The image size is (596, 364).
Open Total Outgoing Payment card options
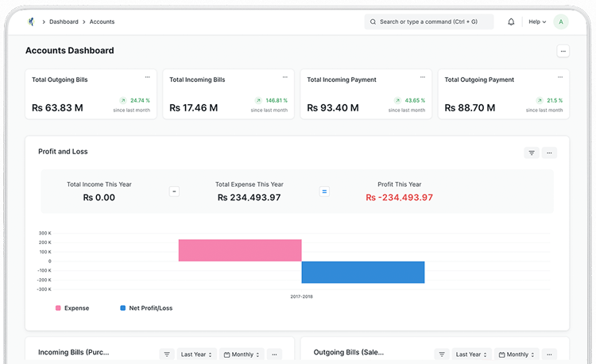(559, 78)
